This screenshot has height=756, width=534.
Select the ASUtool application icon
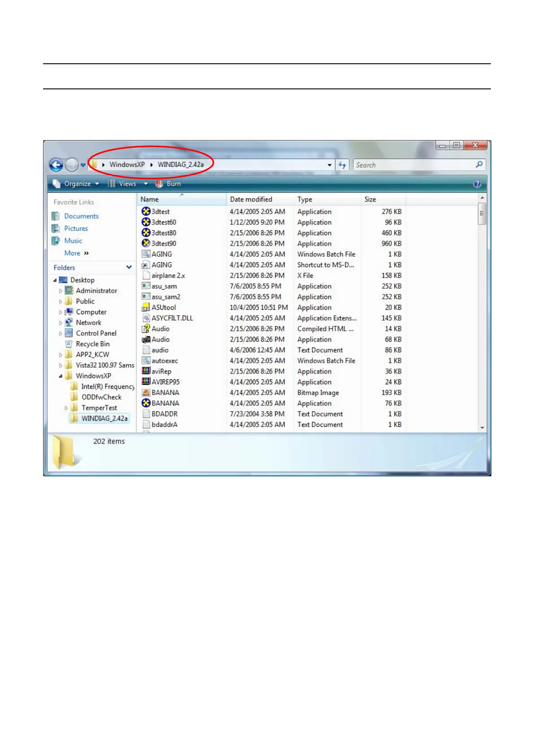pyautogui.click(x=146, y=308)
